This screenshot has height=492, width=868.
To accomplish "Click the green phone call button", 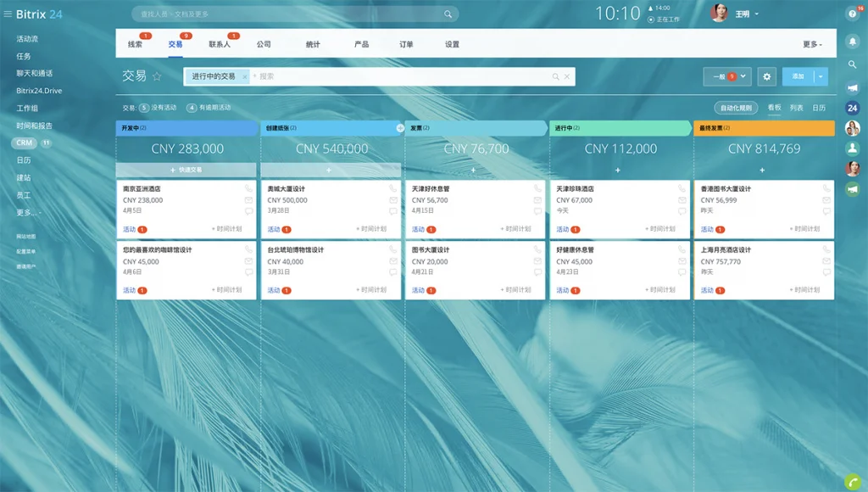I will tap(852, 479).
